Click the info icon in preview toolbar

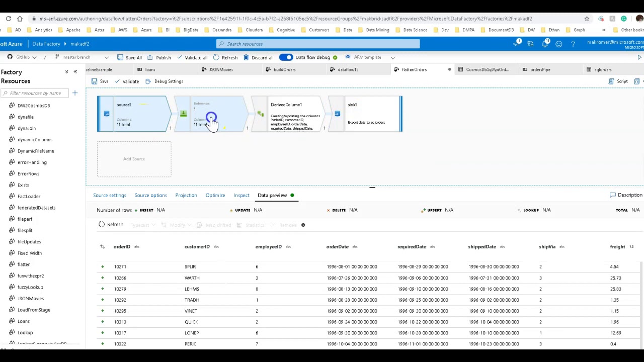pyautogui.click(x=303, y=225)
